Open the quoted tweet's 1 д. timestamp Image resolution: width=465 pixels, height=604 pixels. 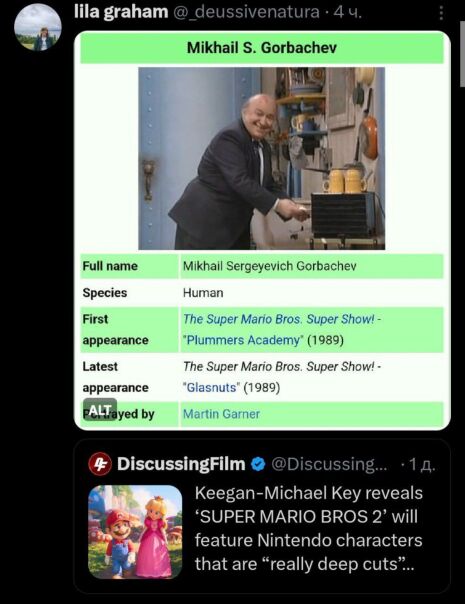coord(422,465)
